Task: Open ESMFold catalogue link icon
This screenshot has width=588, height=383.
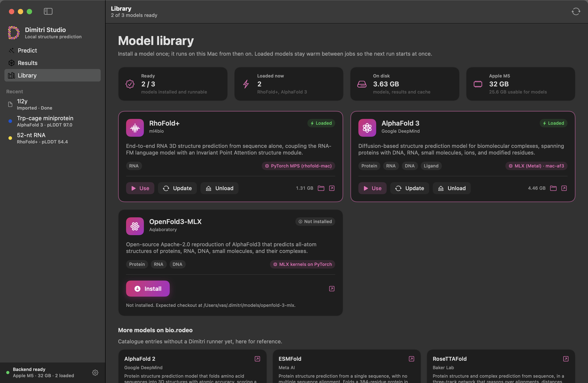Action: click(412, 359)
